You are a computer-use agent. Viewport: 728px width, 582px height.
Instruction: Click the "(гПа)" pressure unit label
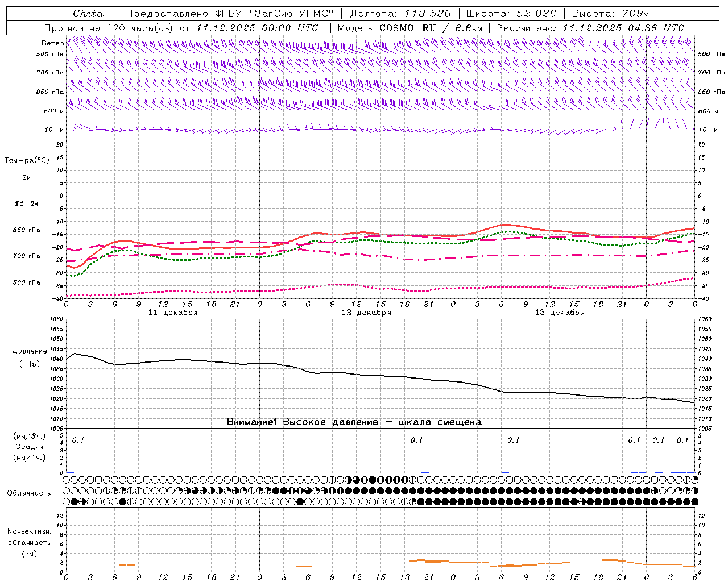click(30, 364)
